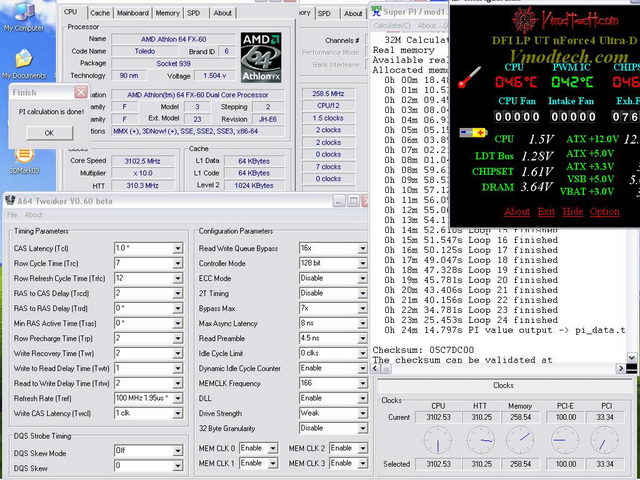Viewport: 640px width, 480px height.
Task: Click the Super PI title bar icon
Action: (x=376, y=11)
